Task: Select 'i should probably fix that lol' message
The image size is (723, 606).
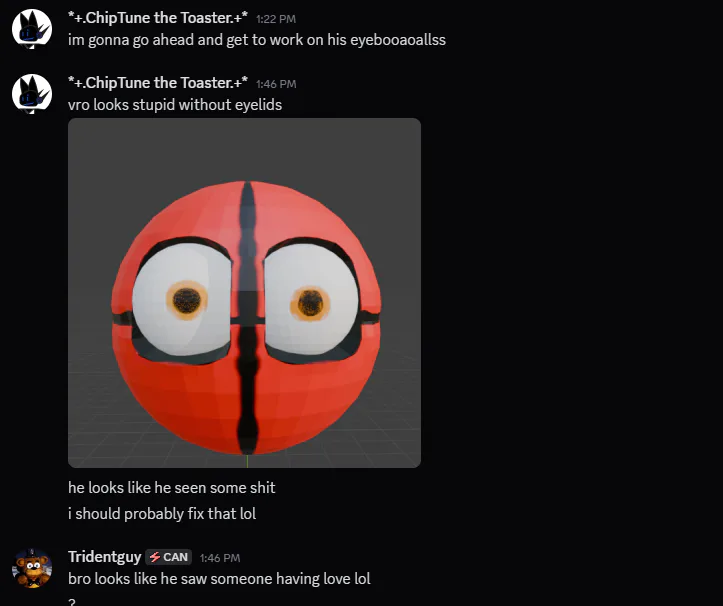Action: point(162,513)
